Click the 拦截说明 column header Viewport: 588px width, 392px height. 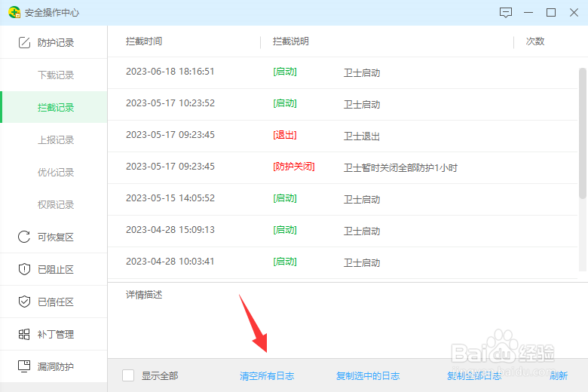291,41
